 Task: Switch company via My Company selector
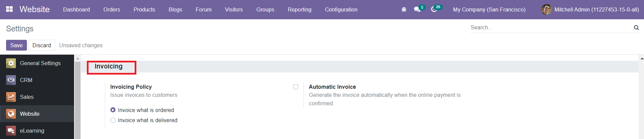point(489,9)
